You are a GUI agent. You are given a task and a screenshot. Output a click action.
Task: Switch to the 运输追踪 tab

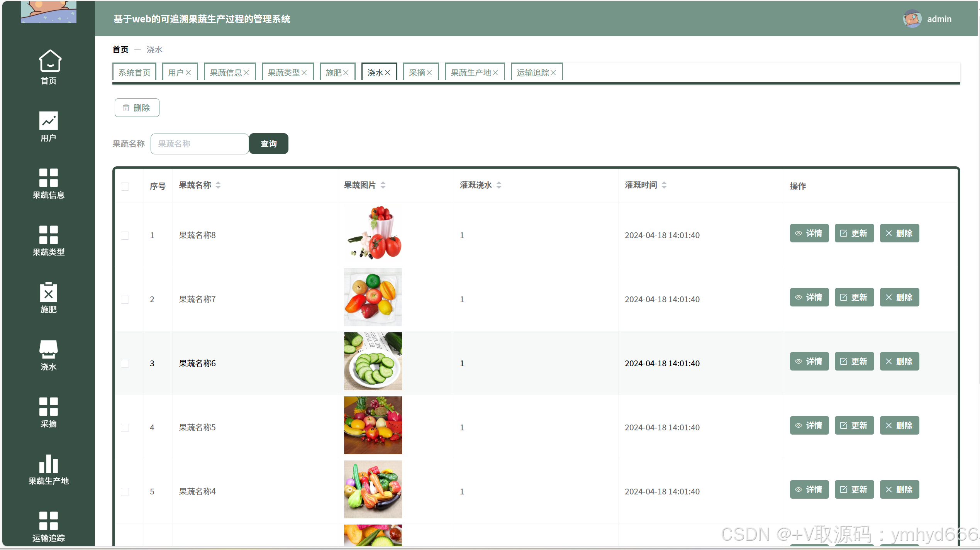[532, 73]
